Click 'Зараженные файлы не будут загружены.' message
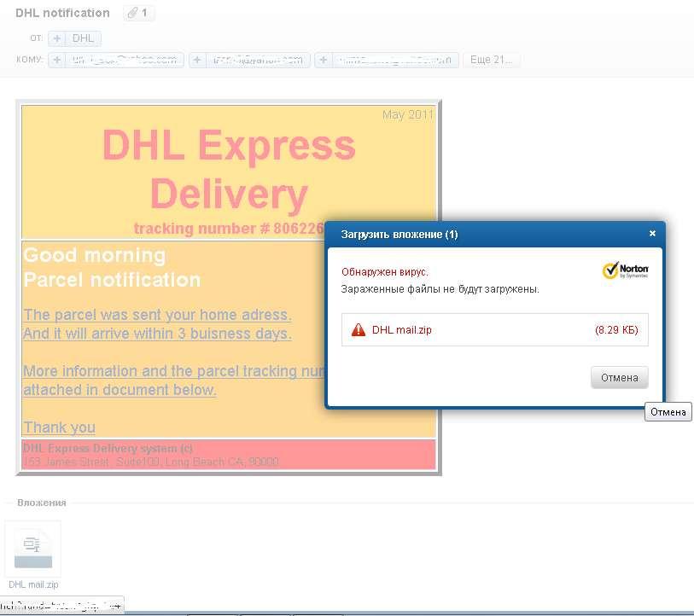 point(440,289)
